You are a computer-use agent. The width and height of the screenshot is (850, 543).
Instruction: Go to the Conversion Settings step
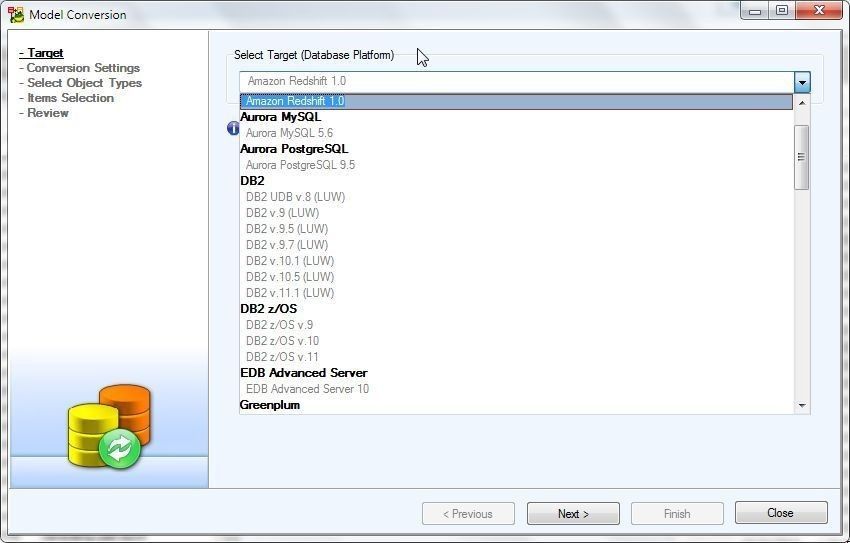click(x=80, y=68)
